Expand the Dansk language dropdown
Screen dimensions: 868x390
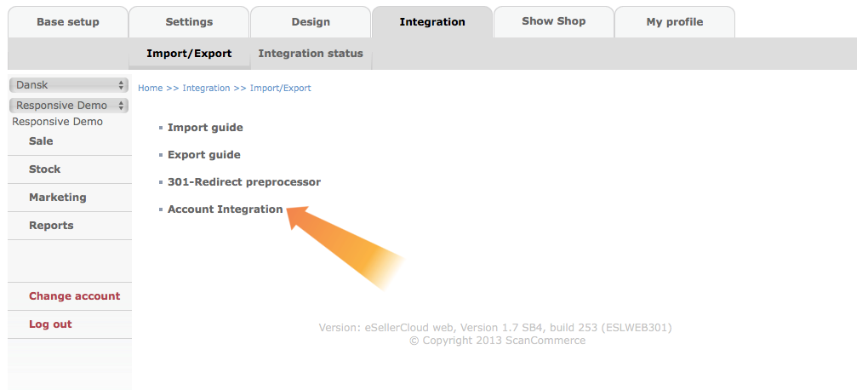[69, 85]
